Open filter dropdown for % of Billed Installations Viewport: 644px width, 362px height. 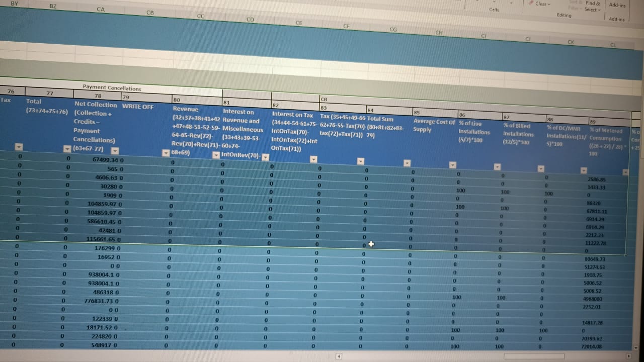(541, 169)
